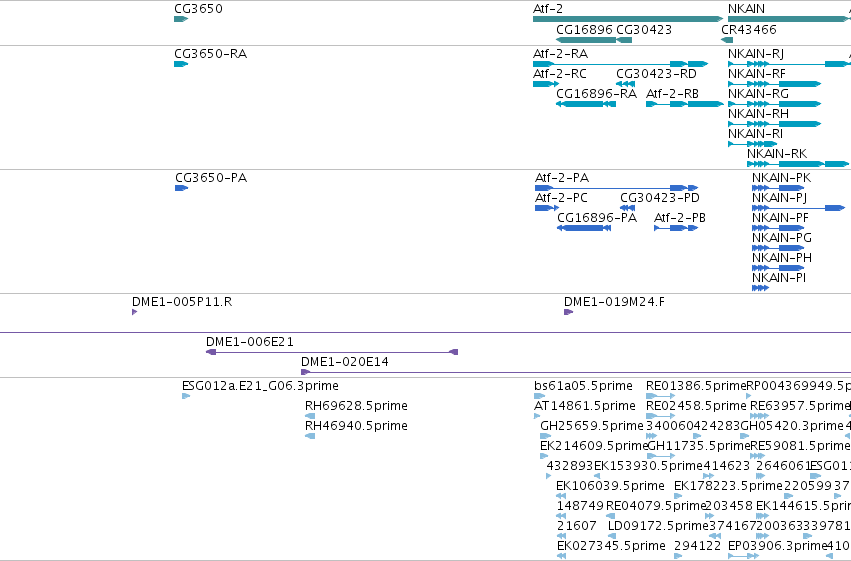The width and height of the screenshot is (851, 561).
Task: Open transcript Atf-2-RC
Action: tap(545, 84)
